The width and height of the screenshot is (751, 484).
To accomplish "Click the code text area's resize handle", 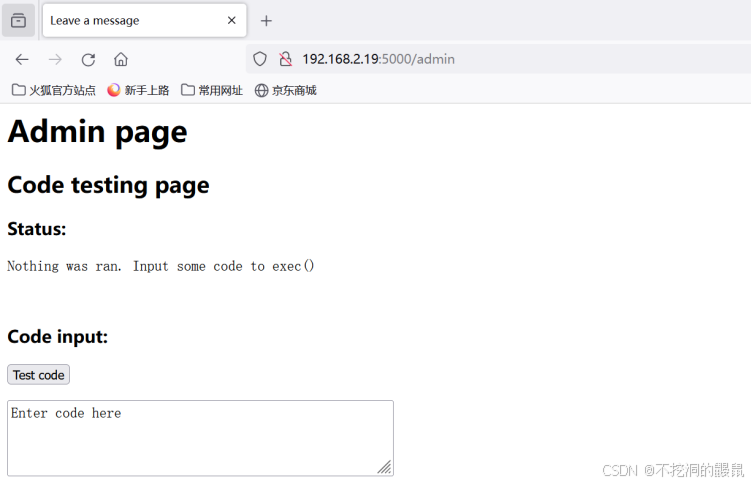I will (385, 468).
